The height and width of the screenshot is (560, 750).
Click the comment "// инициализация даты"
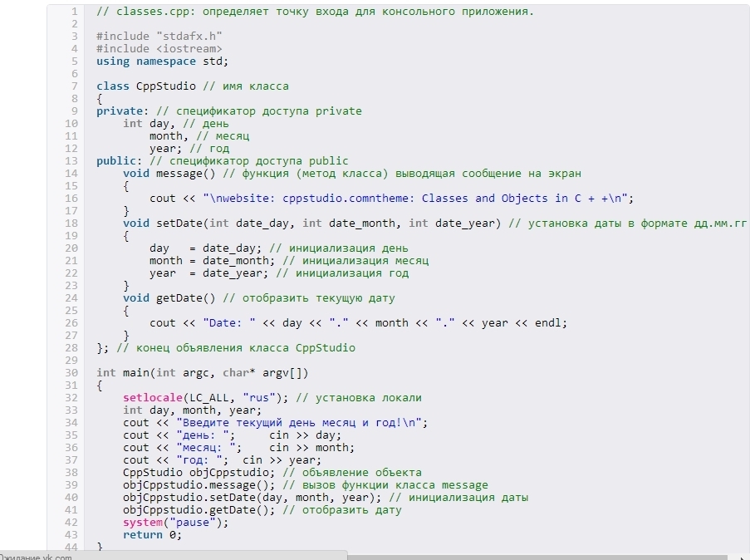[458, 497]
